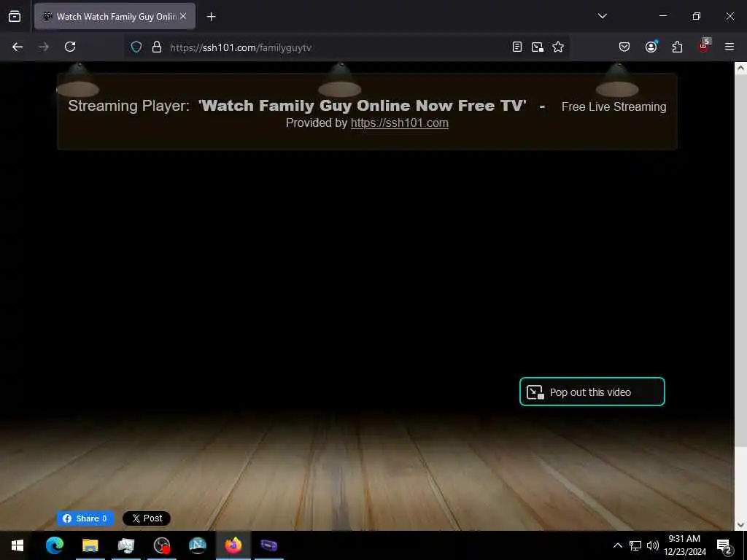Open tracking protection shield info
Viewport: 747px width, 560px height.
(136, 47)
